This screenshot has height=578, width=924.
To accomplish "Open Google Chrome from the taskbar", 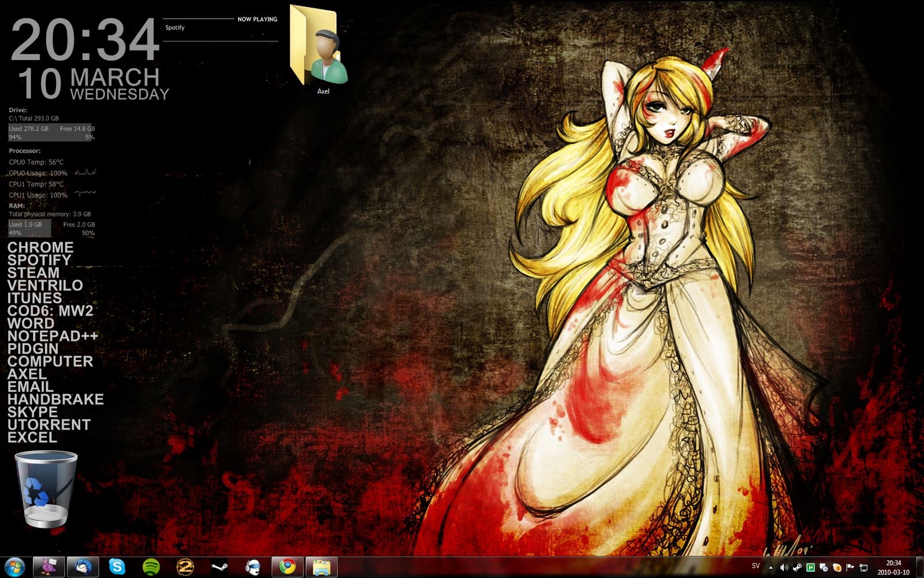I will (x=288, y=567).
